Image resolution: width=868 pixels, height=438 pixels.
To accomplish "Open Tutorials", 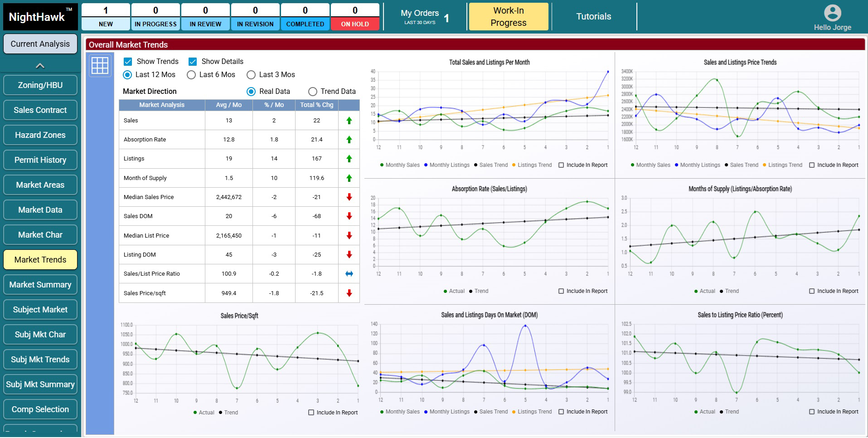I will pos(594,17).
